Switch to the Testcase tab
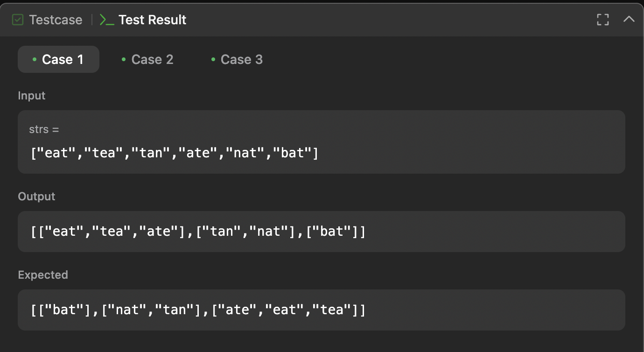 [x=55, y=20]
